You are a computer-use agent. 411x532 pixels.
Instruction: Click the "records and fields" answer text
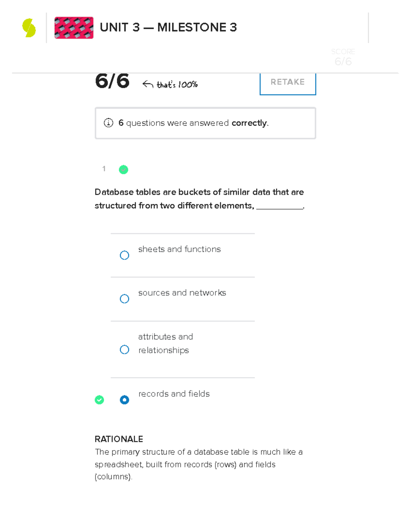(x=174, y=394)
